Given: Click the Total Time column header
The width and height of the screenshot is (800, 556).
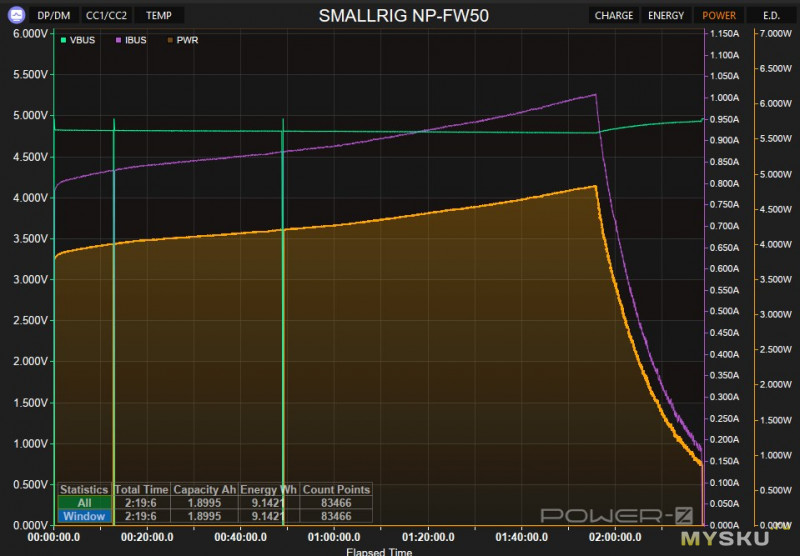Looking at the screenshot, I should tap(141, 489).
